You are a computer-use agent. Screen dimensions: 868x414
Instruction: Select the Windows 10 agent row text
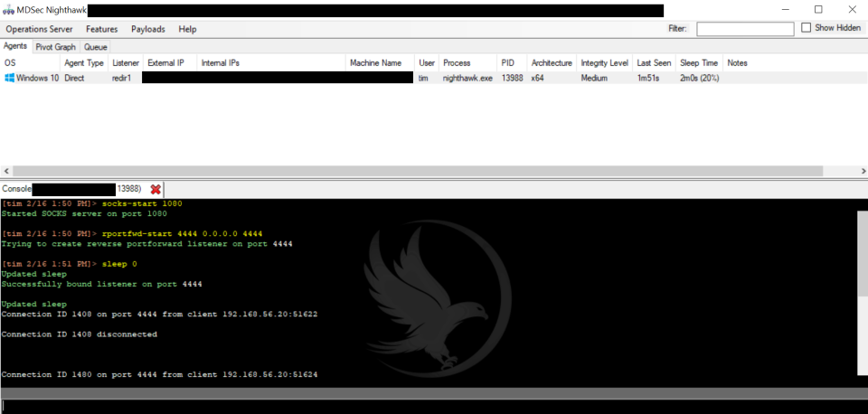37,78
